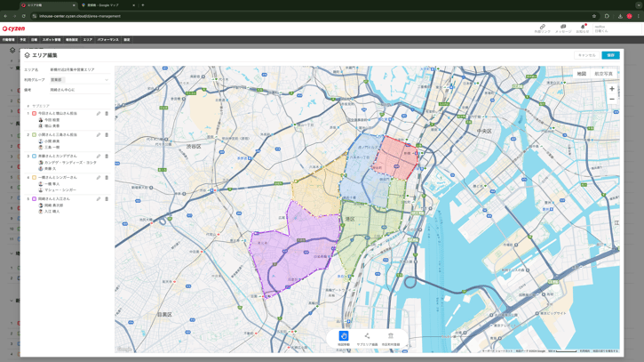Open the user account box in header
Viewport: 644px width, 362px height.
(616, 28)
